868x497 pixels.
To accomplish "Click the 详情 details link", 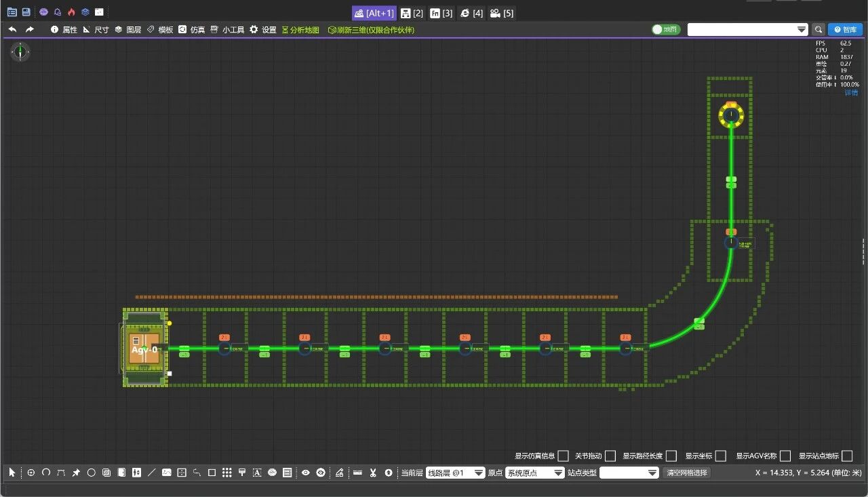I will click(x=851, y=92).
